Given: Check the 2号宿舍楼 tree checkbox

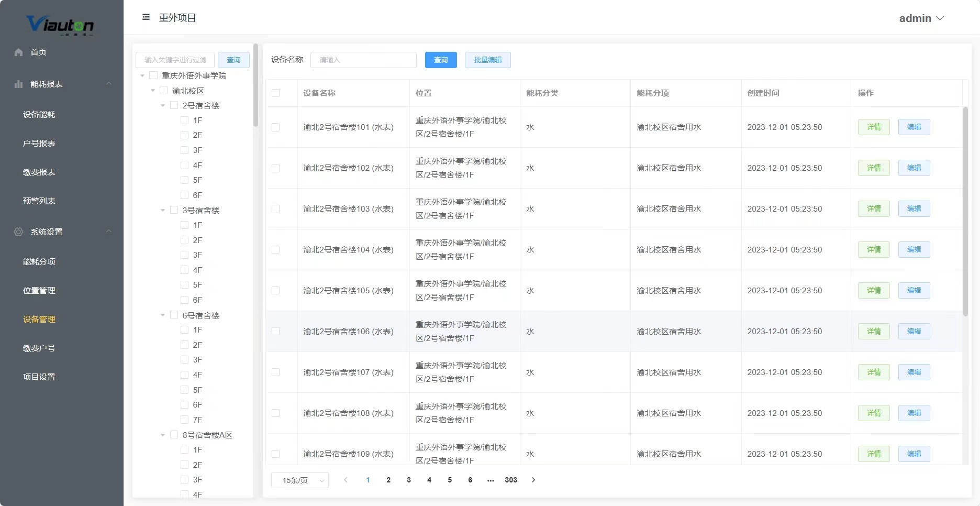Looking at the screenshot, I should pos(174,105).
